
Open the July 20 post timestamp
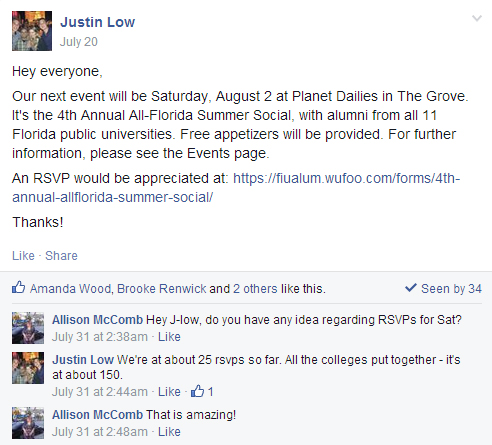pyautogui.click(x=79, y=42)
